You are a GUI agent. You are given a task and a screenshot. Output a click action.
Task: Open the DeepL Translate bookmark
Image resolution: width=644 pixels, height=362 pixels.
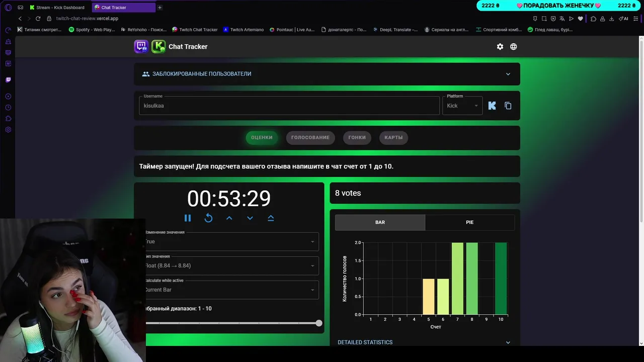click(x=395, y=30)
